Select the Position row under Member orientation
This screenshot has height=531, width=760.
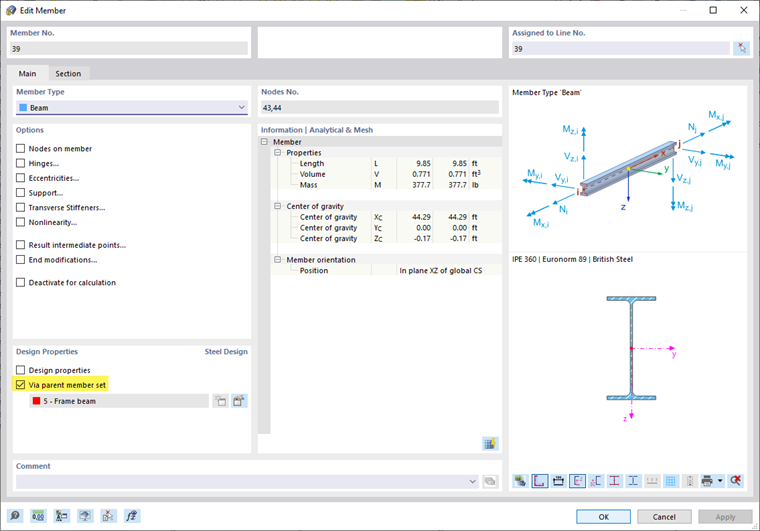[387, 270]
